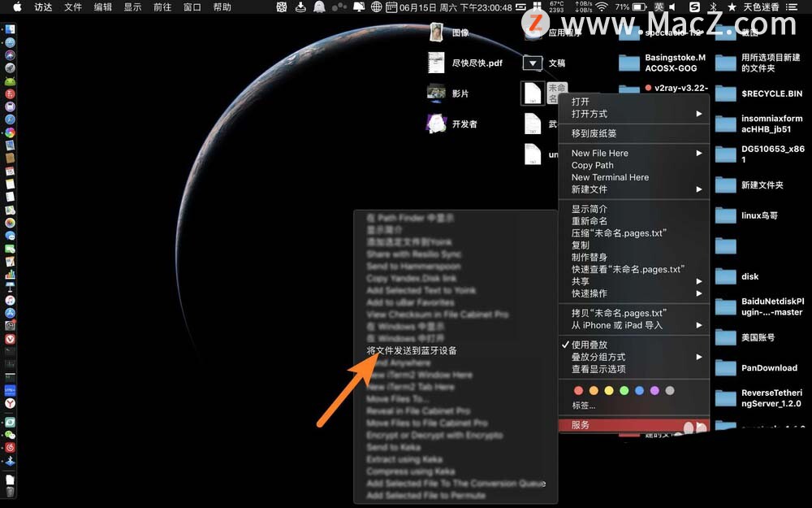Open the 帮助 menu

tap(222, 7)
